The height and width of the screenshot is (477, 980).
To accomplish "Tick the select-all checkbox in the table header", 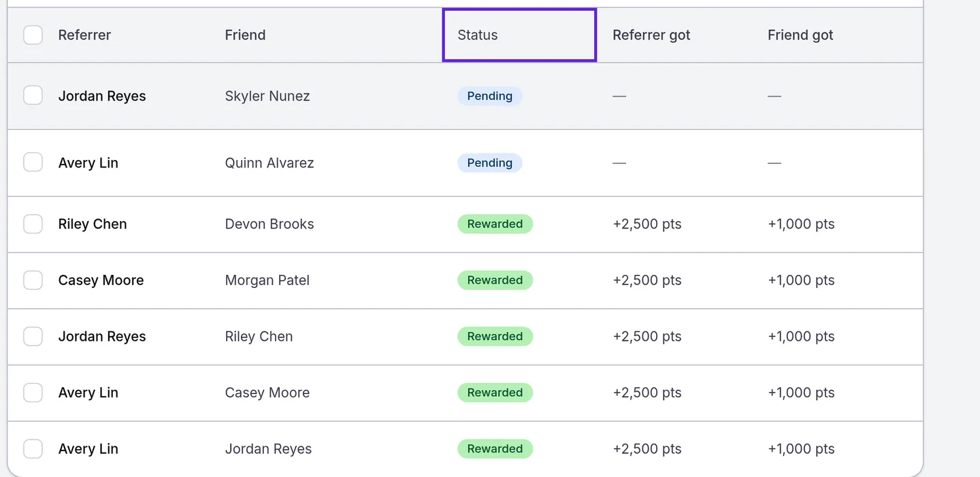I will (x=33, y=35).
